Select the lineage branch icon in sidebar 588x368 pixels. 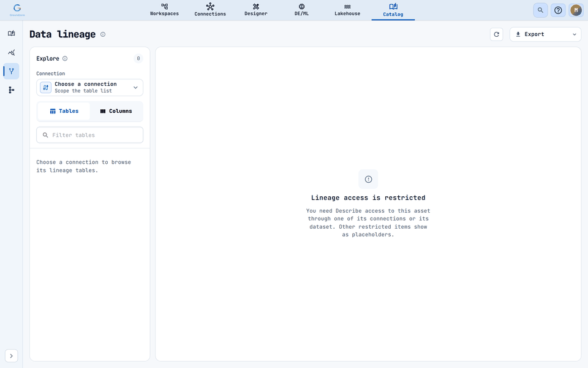click(11, 71)
